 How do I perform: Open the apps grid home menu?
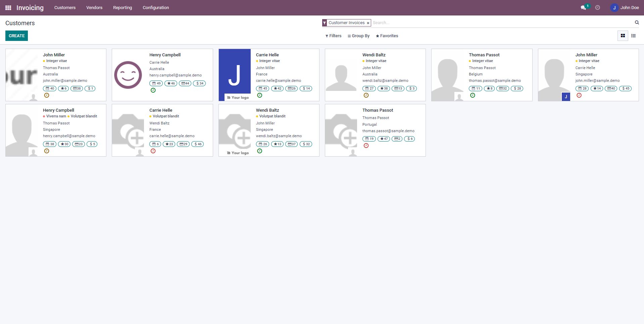tap(8, 8)
